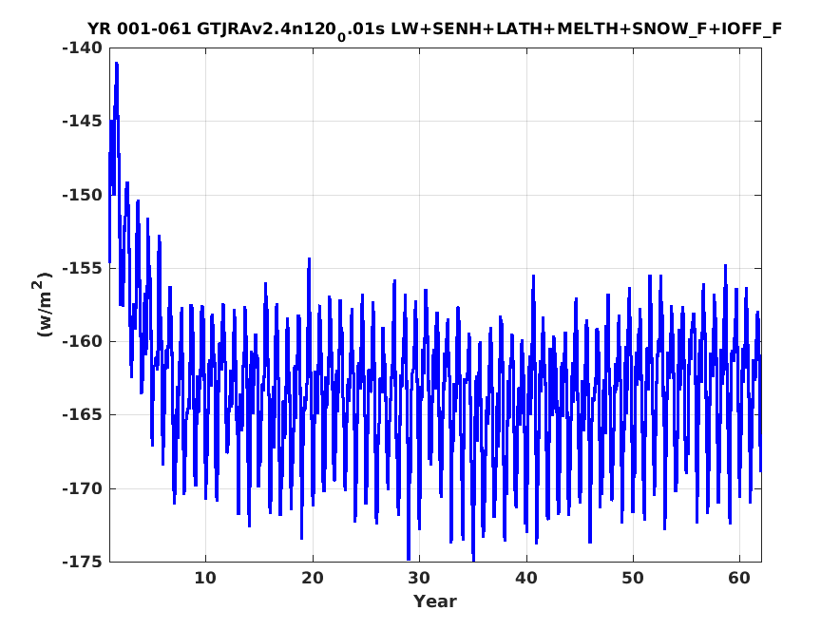
Task: Click the -155 y-axis tick label
Action: 82,268
